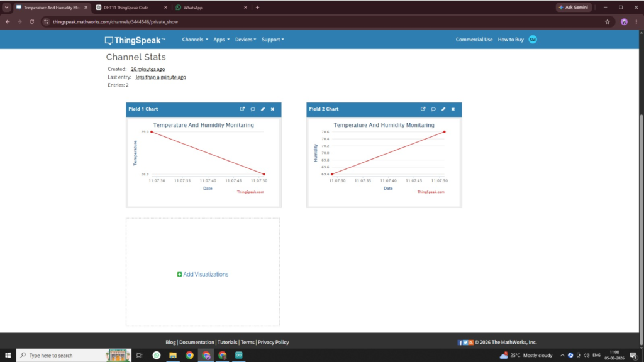
Task: Open Blog link in footer
Action: [170, 343]
